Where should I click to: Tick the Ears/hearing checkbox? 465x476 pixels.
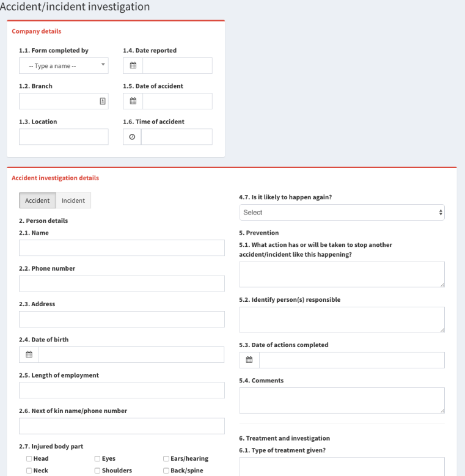tap(166, 458)
